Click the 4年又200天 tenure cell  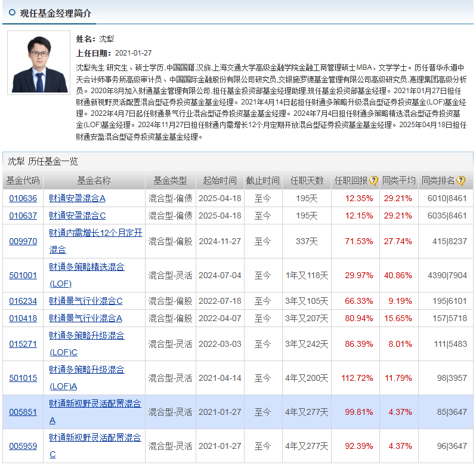(x=307, y=378)
